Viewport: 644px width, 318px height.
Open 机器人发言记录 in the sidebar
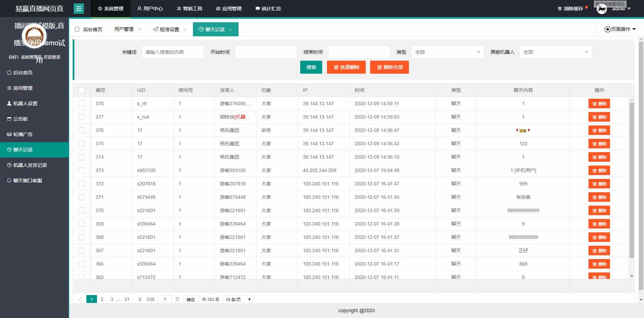click(x=34, y=165)
